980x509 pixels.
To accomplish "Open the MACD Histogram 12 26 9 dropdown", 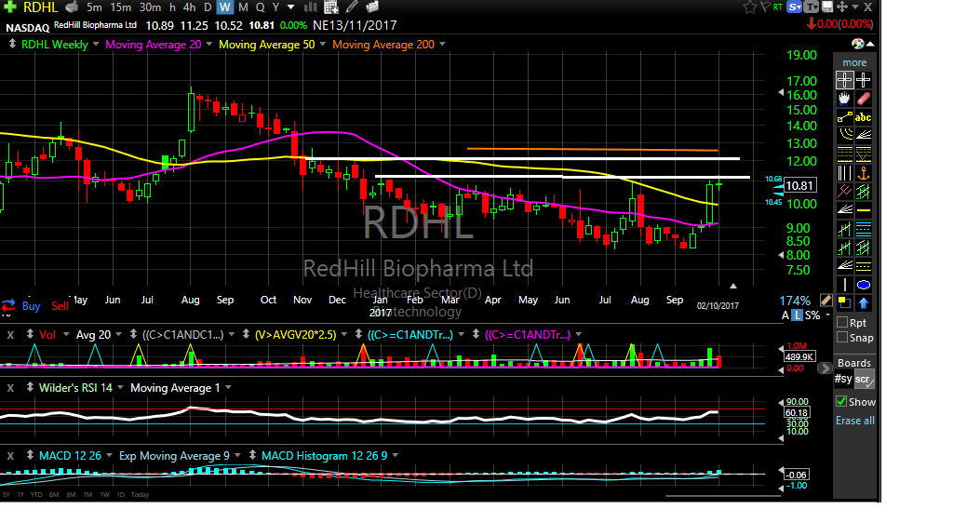I will click(x=395, y=456).
